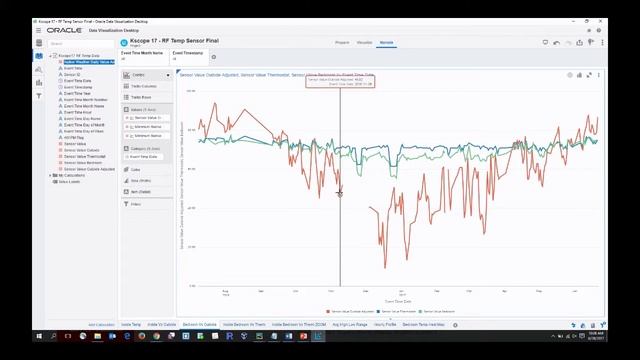640x360 pixels.
Task: Open the Inside Temp canvas tab
Action: [x=131, y=324]
